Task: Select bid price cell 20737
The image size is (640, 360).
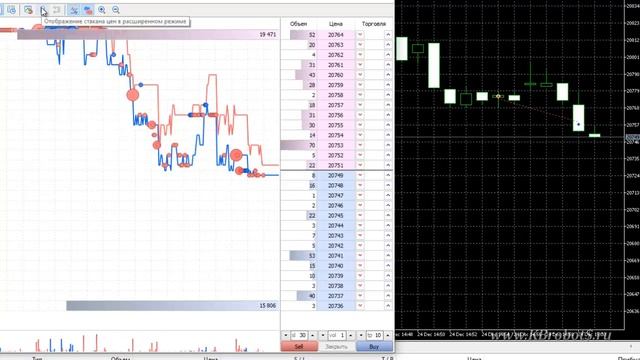Action: pyautogui.click(x=336, y=296)
